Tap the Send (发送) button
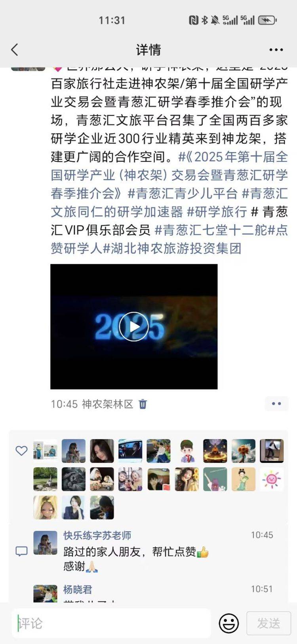The width and height of the screenshot is (297, 644). tap(268, 623)
